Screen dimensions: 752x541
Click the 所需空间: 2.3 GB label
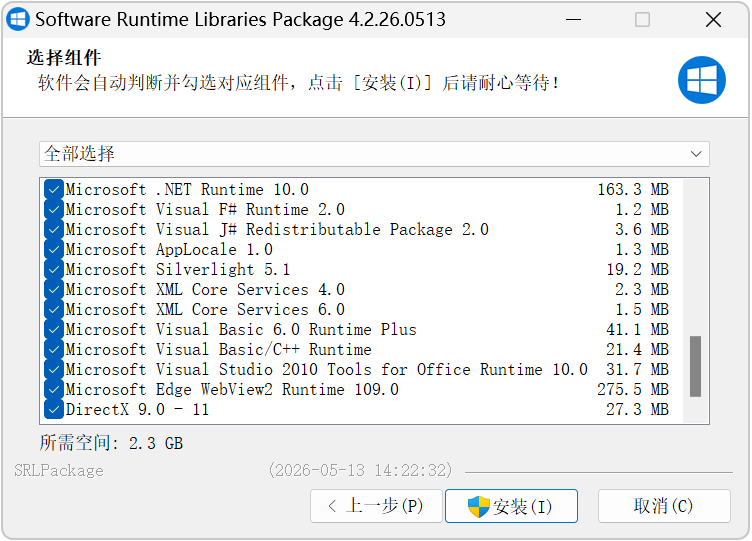[111, 443]
